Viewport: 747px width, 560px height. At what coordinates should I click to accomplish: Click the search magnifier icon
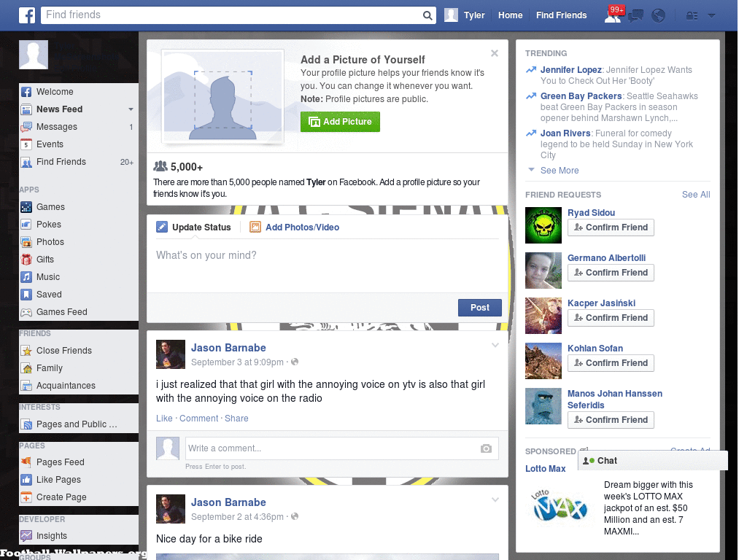coord(427,15)
